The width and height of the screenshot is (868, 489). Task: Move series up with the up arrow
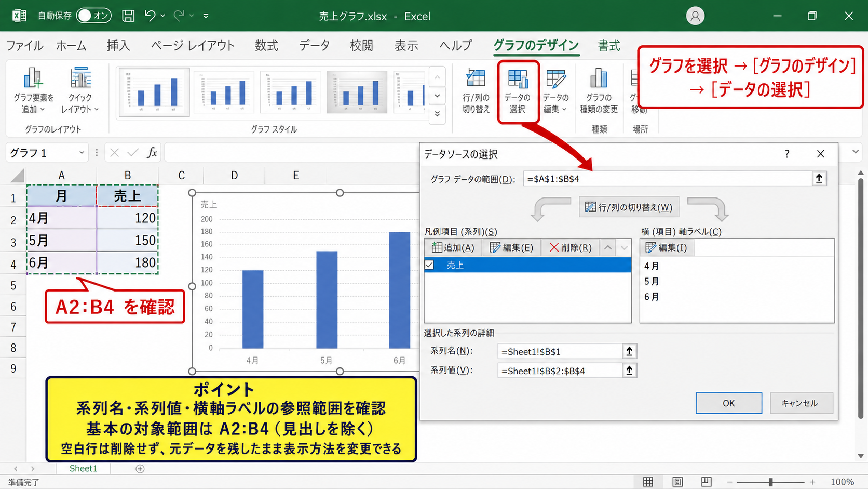[x=607, y=247]
